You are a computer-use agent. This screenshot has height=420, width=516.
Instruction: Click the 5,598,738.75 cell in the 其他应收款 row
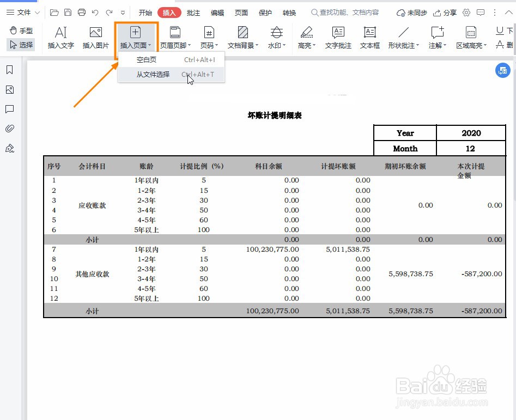(x=411, y=273)
